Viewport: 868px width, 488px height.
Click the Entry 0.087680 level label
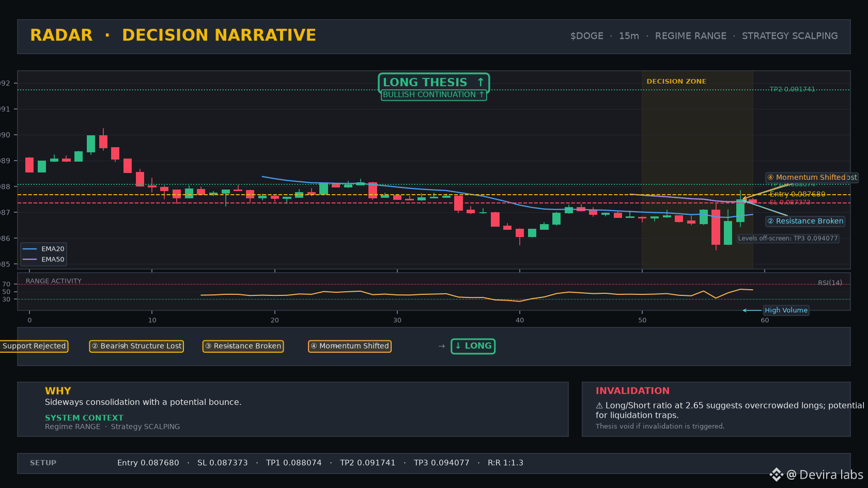click(797, 194)
